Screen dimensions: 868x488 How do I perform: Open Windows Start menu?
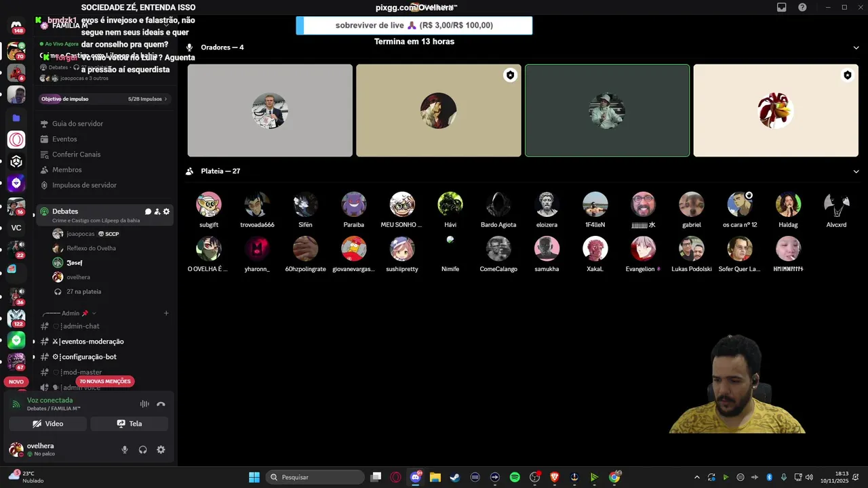point(254,477)
